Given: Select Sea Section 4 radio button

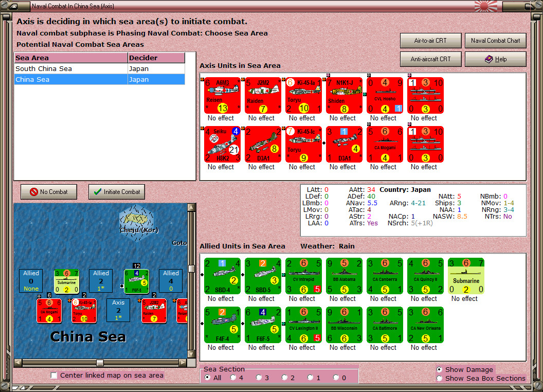Looking at the screenshot, I should click(233, 378).
